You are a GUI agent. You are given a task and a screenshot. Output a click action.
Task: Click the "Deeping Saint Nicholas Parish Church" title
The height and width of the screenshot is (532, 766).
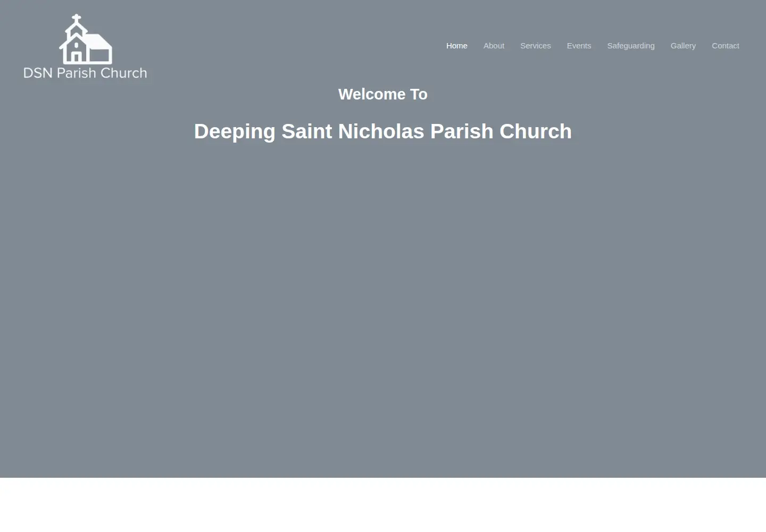pyautogui.click(x=383, y=131)
